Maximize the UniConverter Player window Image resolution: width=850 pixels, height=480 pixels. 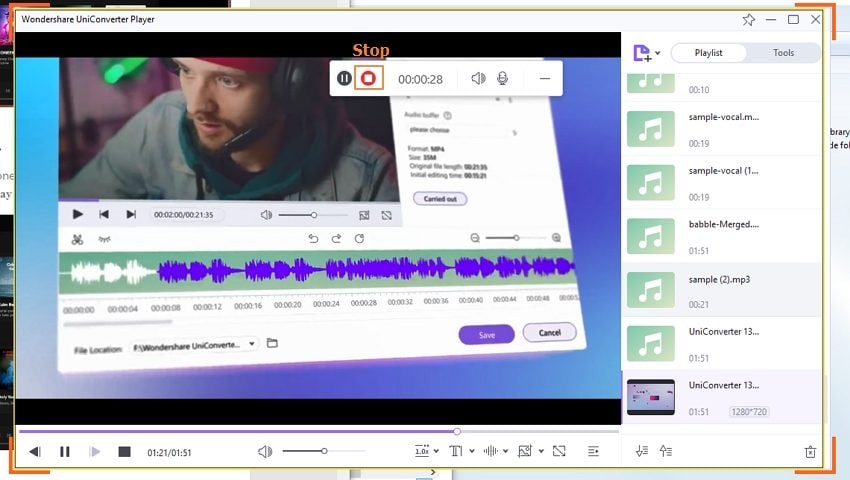point(793,20)
